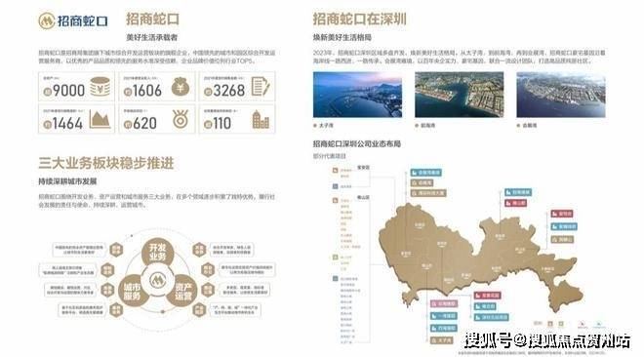Select the 城市服务 circle
The height and width of the screenshot is (357, 644).
[x=133, y=291]
